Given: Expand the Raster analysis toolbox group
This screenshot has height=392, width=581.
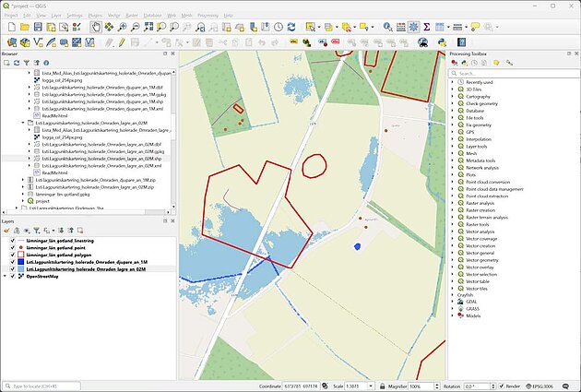Looking at the screenshot, I should click(453, 203).
